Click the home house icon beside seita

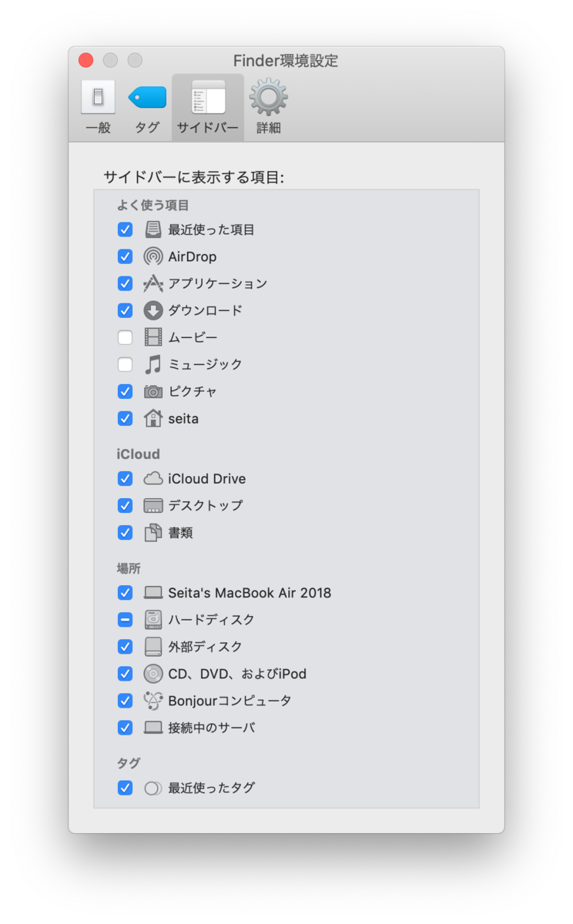click(153, 418)
